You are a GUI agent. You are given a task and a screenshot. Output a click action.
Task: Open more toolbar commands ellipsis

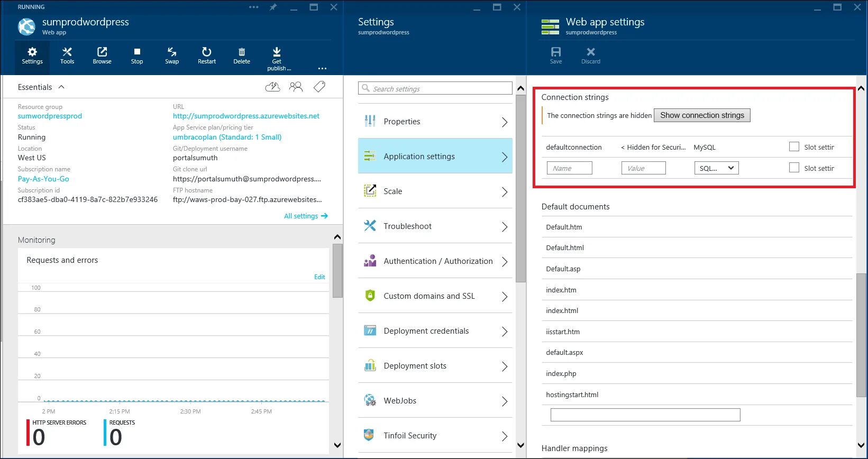pyautogui.click(x=322, y=69)
